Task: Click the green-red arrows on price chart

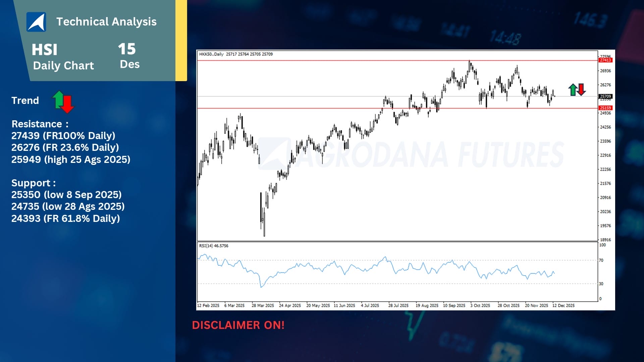Action: coord(577,89)
